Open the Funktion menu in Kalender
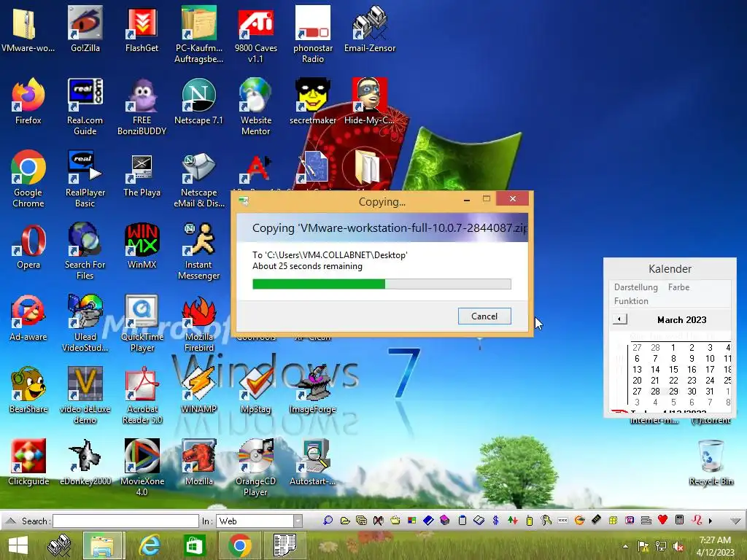 click(631, 301)
